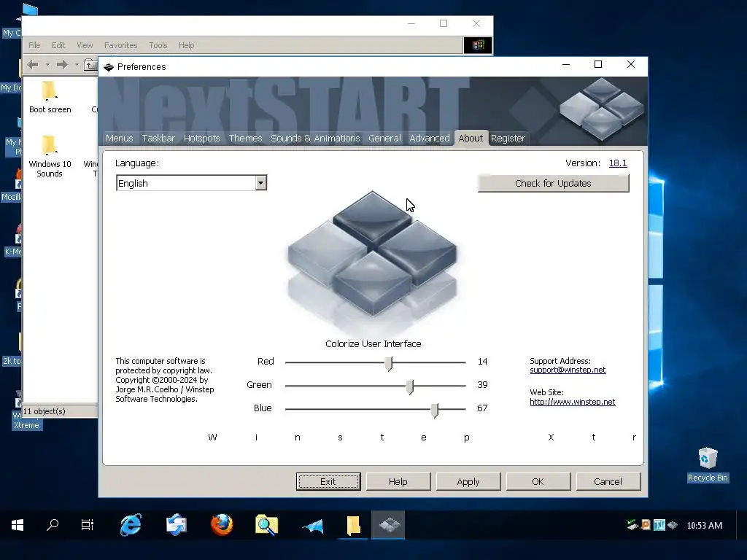Select the Advanced tab
Screen dimensions: 747x560
(429, 138)
